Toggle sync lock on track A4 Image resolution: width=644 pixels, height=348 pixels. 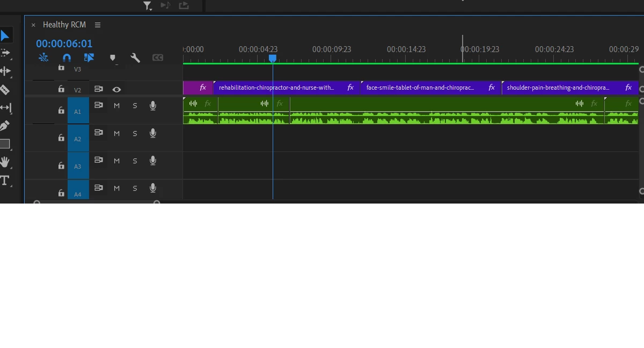[x=99, y=187]
